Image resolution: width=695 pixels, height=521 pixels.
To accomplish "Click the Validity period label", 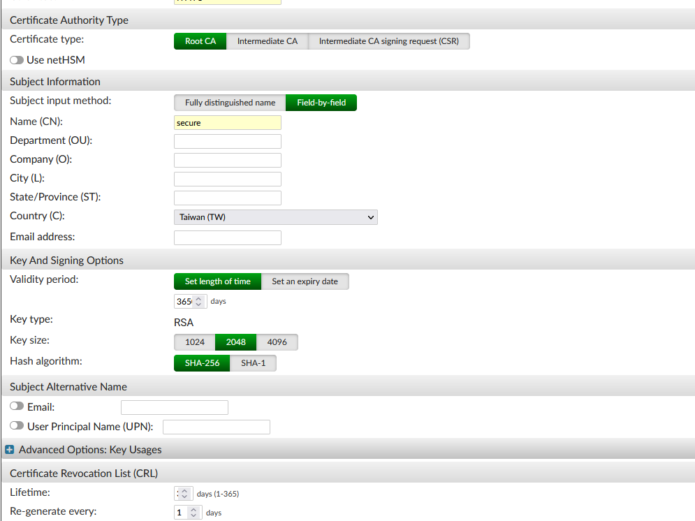I will [44, 279].
